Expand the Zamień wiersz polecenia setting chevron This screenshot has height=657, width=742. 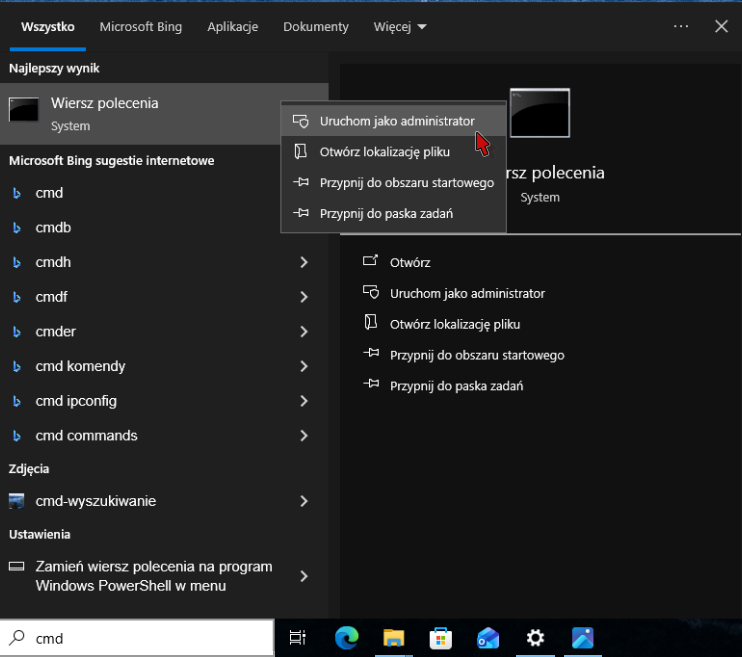pos(304,576)
